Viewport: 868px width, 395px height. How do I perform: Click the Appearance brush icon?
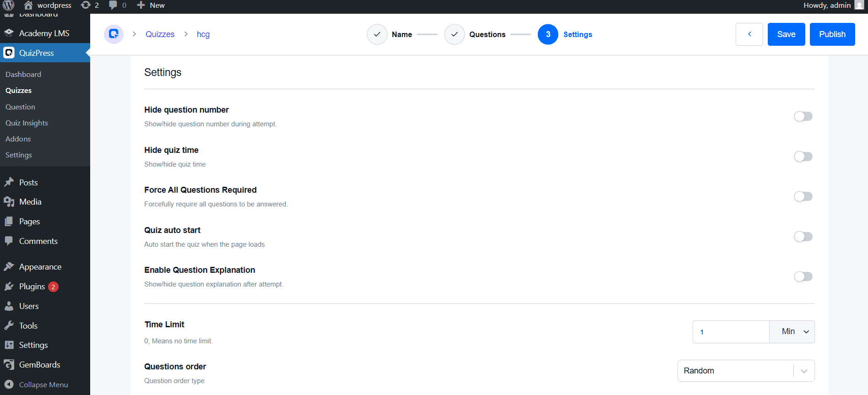tap(9, 266)
